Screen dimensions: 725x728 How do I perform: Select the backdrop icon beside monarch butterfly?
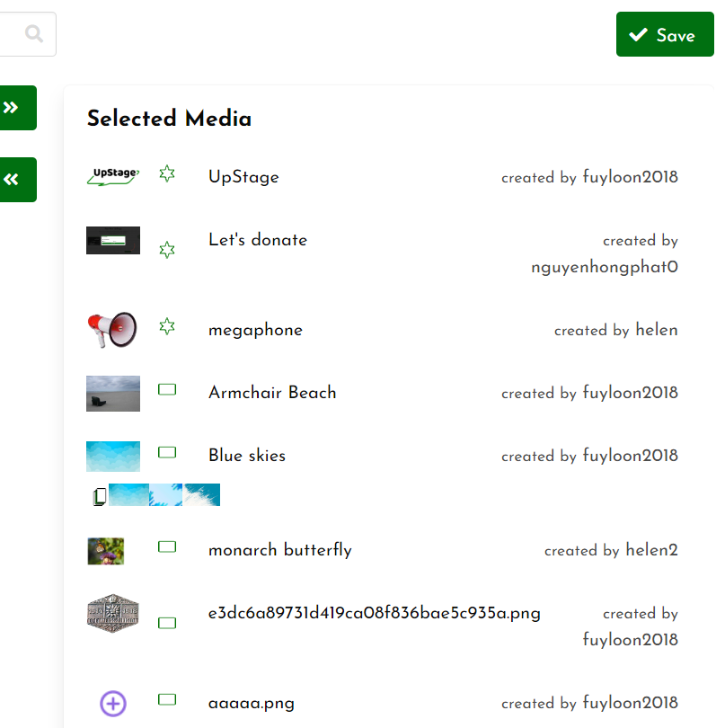coord(167,546)
